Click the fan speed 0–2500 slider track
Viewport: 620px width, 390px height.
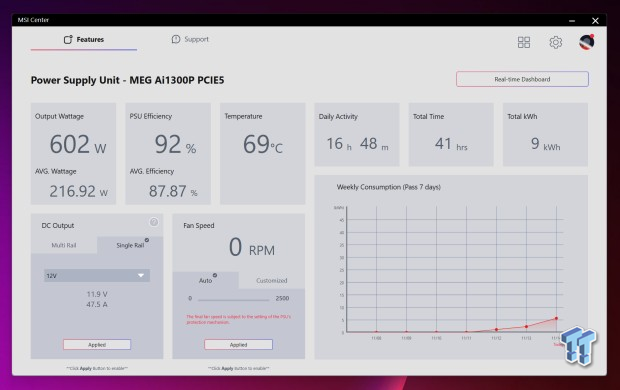point(233,300)
